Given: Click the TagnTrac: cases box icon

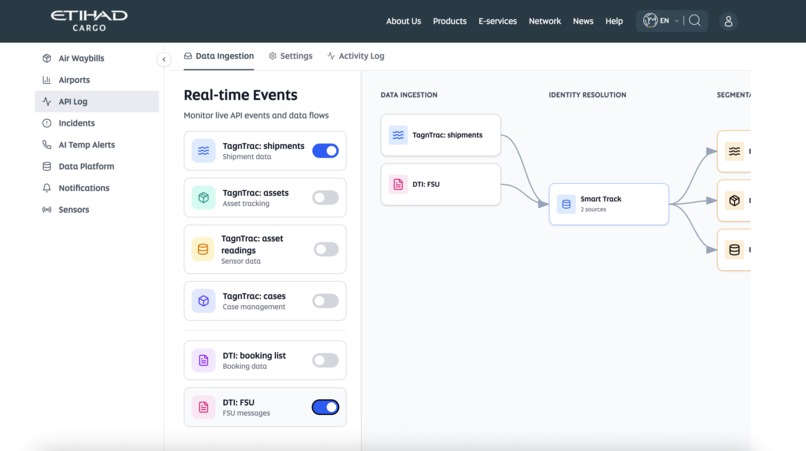Looking at the screenshot, I should tap(204, 301).
